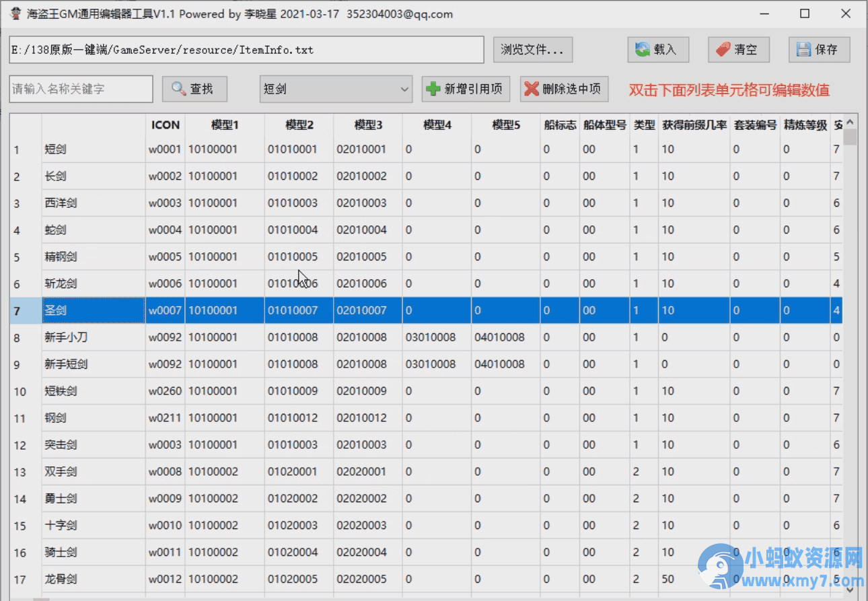This screenshot has height=601, width=868.
Task: Select the 短铁剑 name cell
Action: point(94,391)
